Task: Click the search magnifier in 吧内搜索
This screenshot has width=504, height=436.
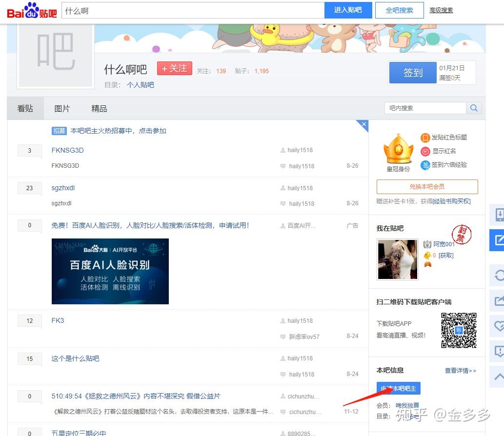Action: pos(474,108)
